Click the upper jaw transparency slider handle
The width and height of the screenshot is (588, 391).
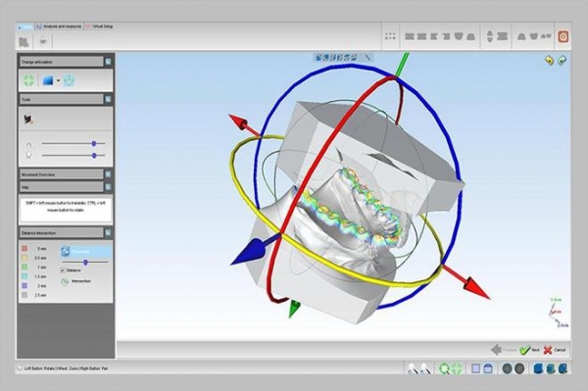tap(94, 144)
